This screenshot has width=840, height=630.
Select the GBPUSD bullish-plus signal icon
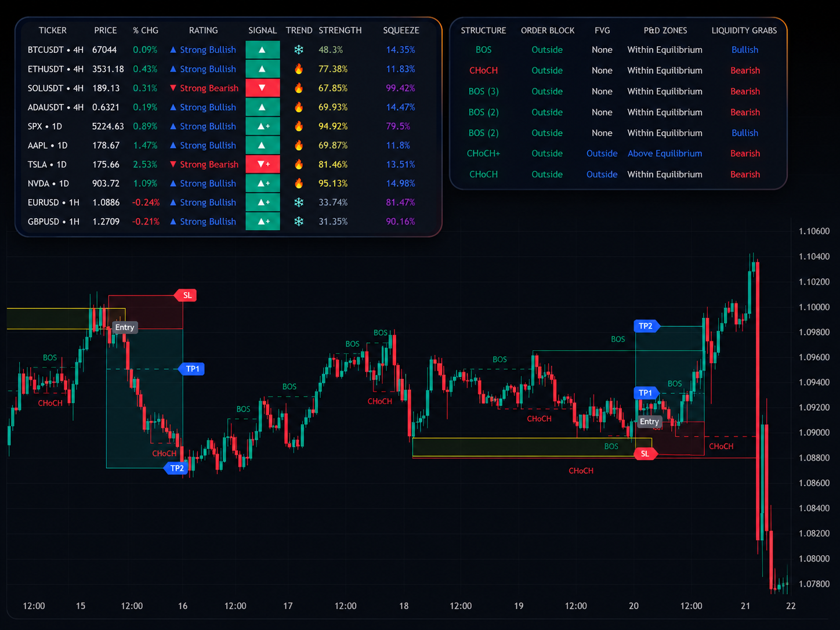(x=262, y=222)
